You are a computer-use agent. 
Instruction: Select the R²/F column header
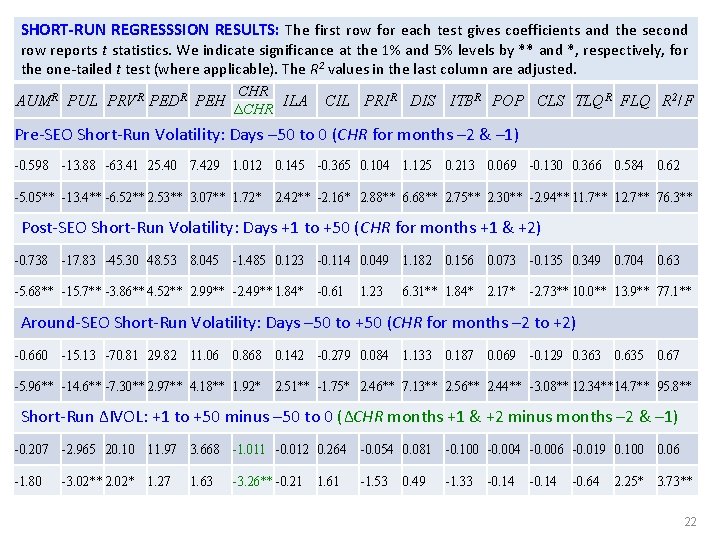click(x=678, y=101)
